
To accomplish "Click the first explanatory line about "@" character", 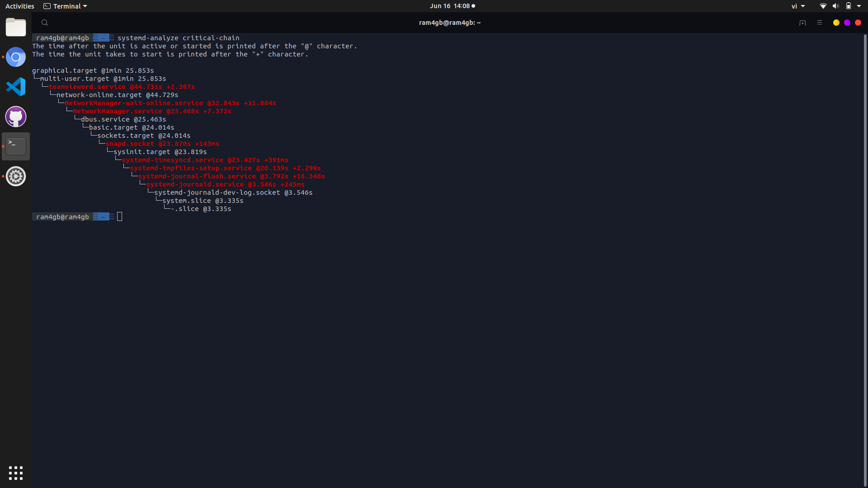I will [194, 46].
